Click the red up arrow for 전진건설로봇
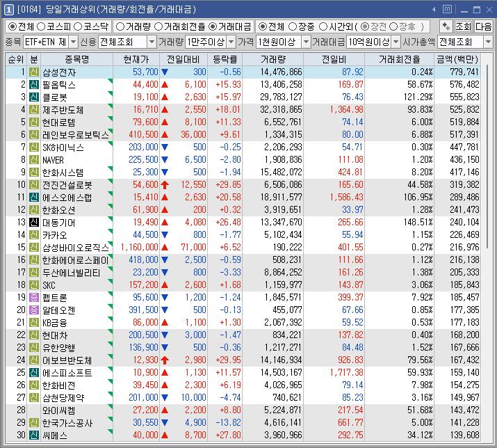Image resolution: width=497 pixels, height=448 pixels. [x=165, y=184]
